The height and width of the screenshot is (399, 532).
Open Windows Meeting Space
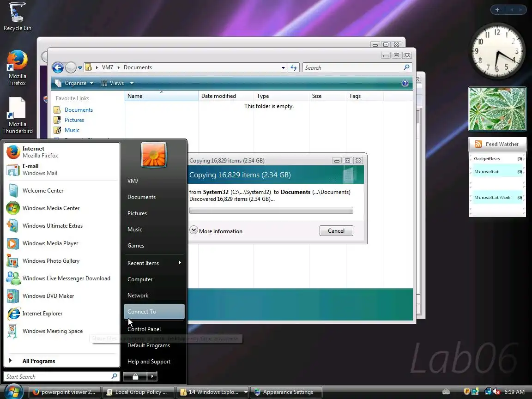pyautogui.click(x=62, y=331)
